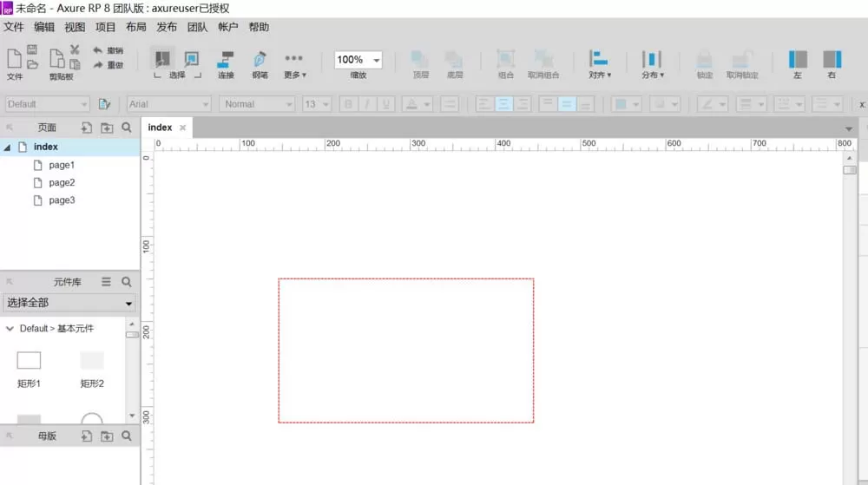
Task: Open the Normal font weight dropdown
Action: [x=257, y=104]
